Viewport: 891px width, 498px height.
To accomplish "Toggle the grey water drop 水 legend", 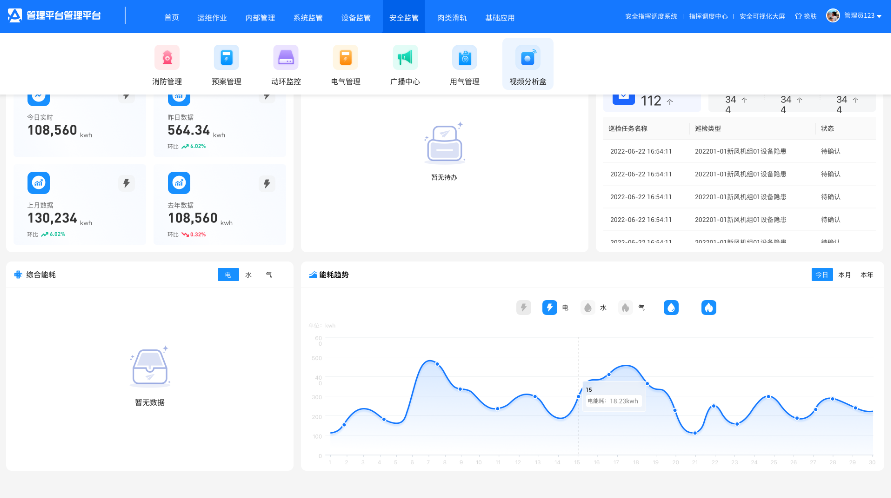I will click(x=587, y=308).
